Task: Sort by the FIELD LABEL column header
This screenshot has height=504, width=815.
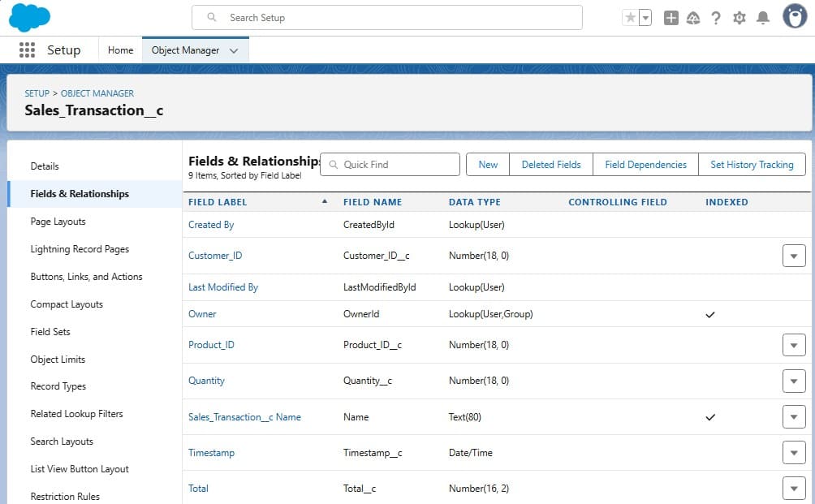Action: tap(218, 202)
